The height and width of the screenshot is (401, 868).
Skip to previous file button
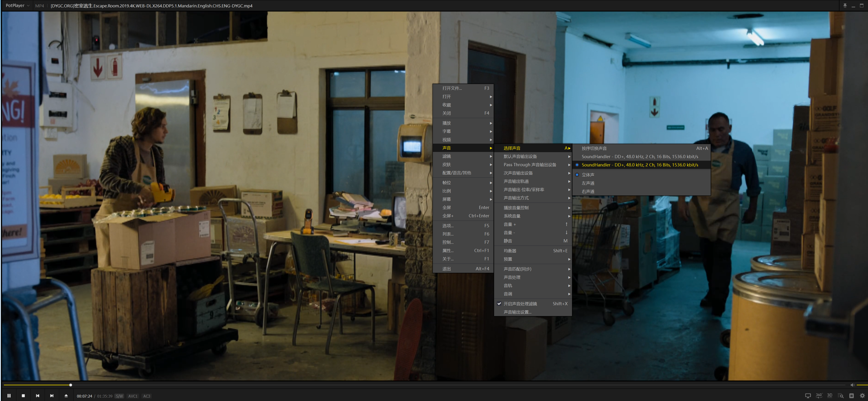37,396
